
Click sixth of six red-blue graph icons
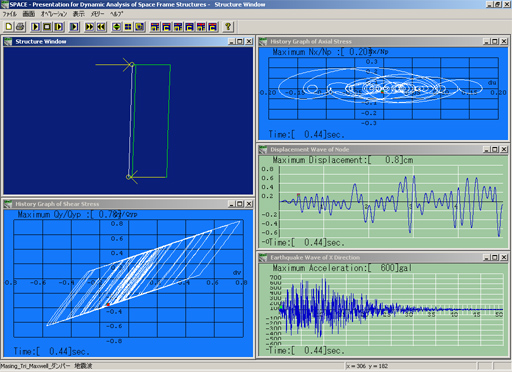[x=212, y=27]
